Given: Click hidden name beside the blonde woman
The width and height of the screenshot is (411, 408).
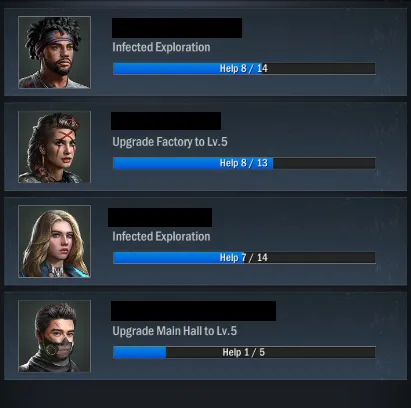Looking at the screenshot, I should point(160,217).
